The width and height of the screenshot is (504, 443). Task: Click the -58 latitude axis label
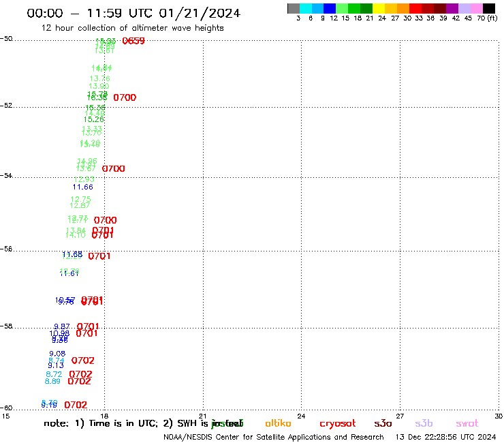tap(6, 326)
